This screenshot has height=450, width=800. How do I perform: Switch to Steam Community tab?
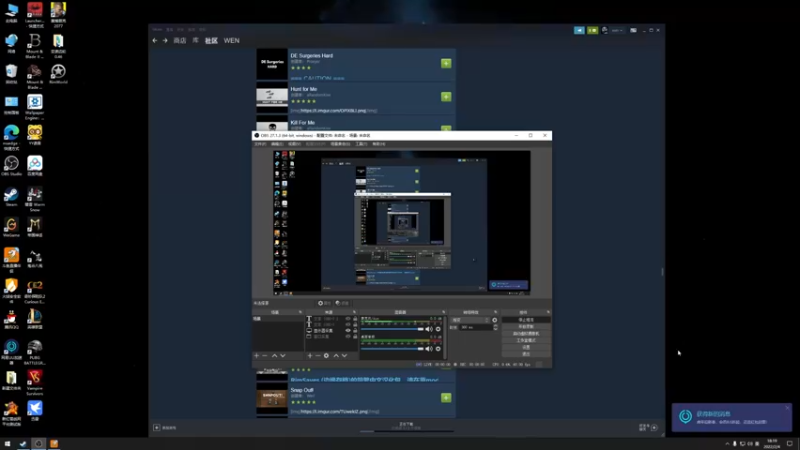point(211,41)
